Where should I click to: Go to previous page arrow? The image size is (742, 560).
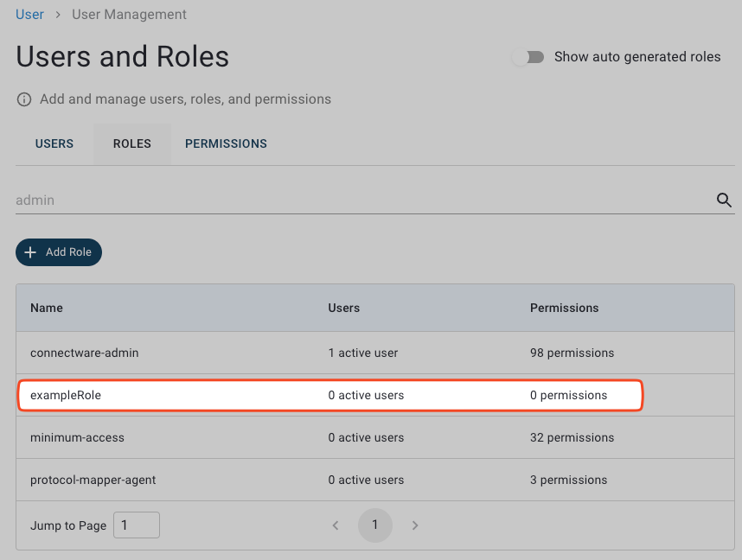click(336, 525)
